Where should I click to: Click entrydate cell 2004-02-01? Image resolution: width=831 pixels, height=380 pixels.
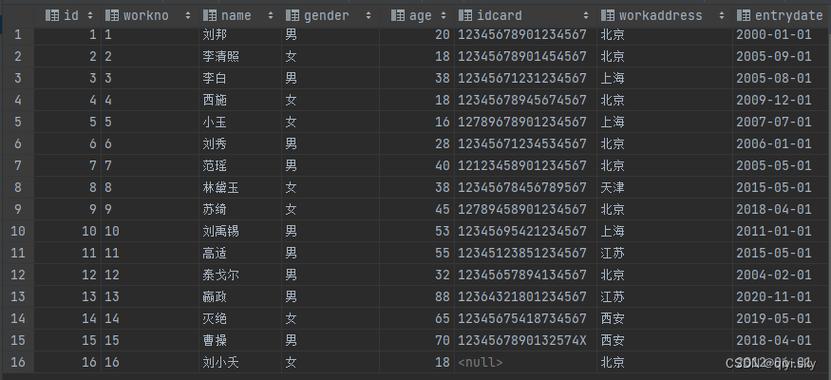coord(774,275)
